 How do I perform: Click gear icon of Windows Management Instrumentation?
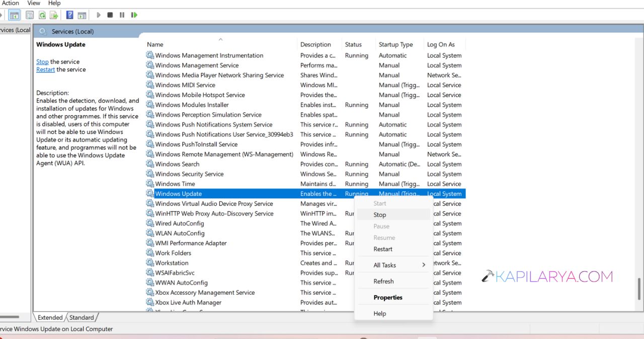pyautogui.click(x=150, y=55)
